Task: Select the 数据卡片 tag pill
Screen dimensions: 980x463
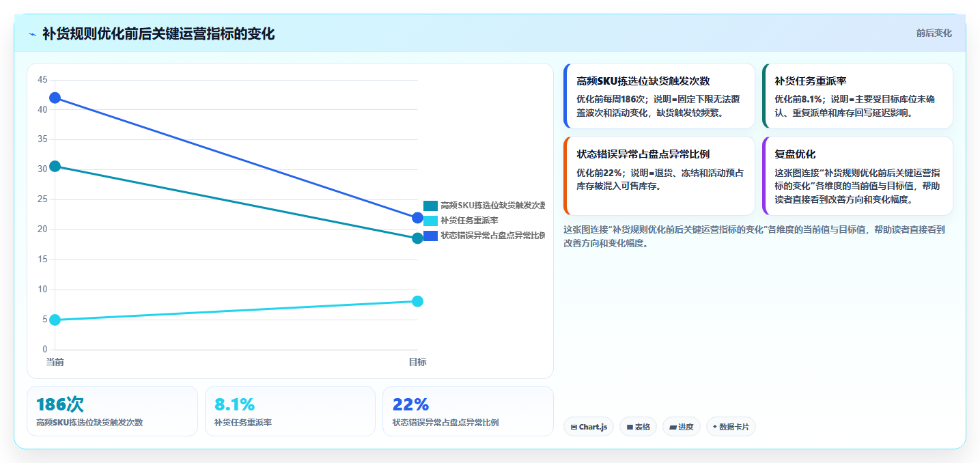Action: coord(731,427)
